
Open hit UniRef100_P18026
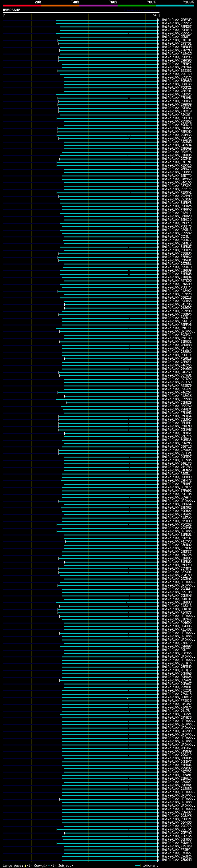176,396
